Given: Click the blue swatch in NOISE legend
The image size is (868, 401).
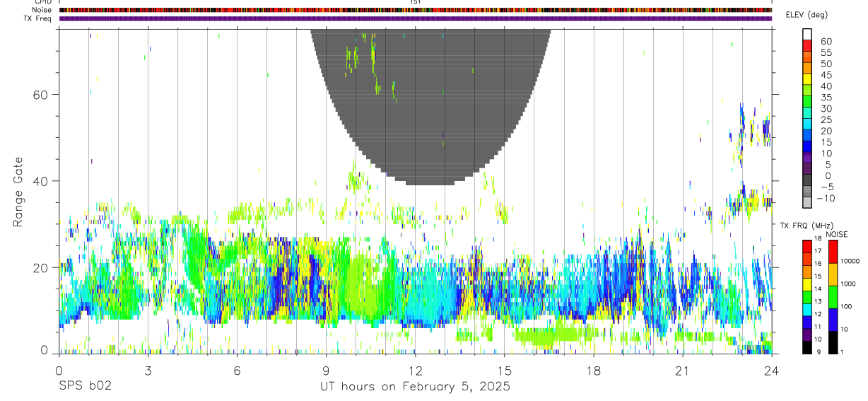Looking at the screenshot, I should [x=833, y=320].
